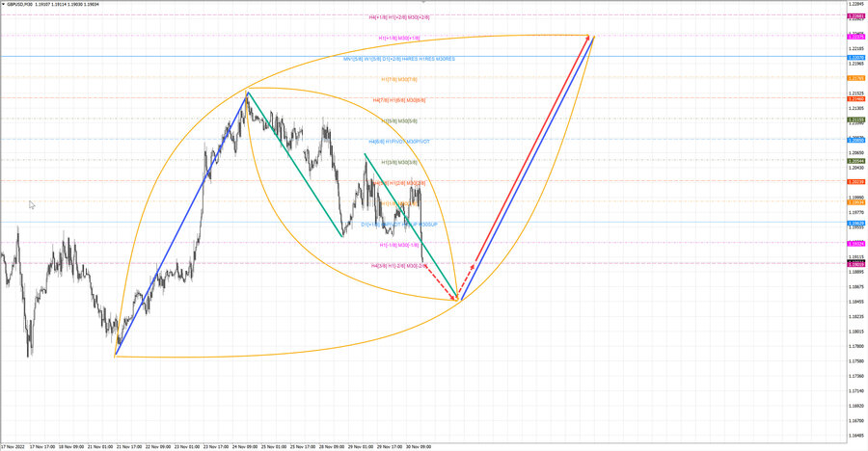
Task: Click the 17 Nov 2022 date label
Action: [x=12, y=446]
